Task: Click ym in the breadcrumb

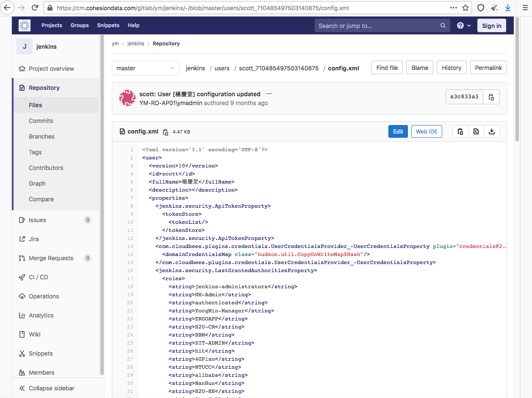Action: [x=115, y=44]
